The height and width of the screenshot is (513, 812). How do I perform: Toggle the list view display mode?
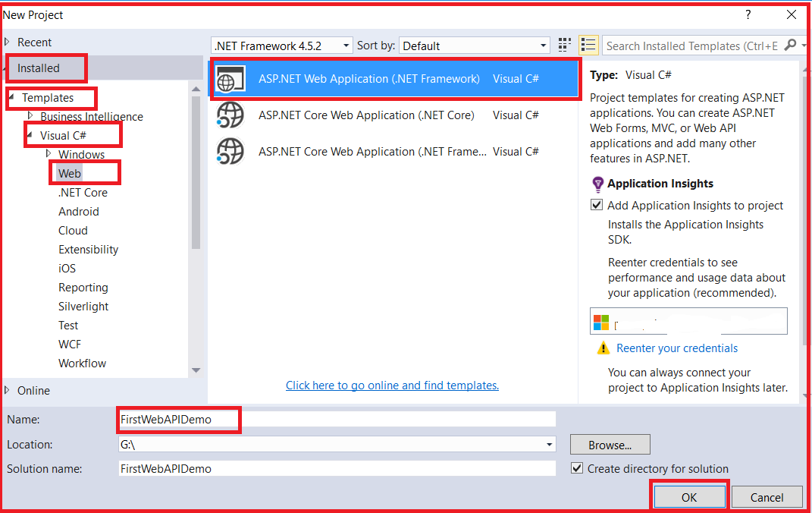pos(588,45)
